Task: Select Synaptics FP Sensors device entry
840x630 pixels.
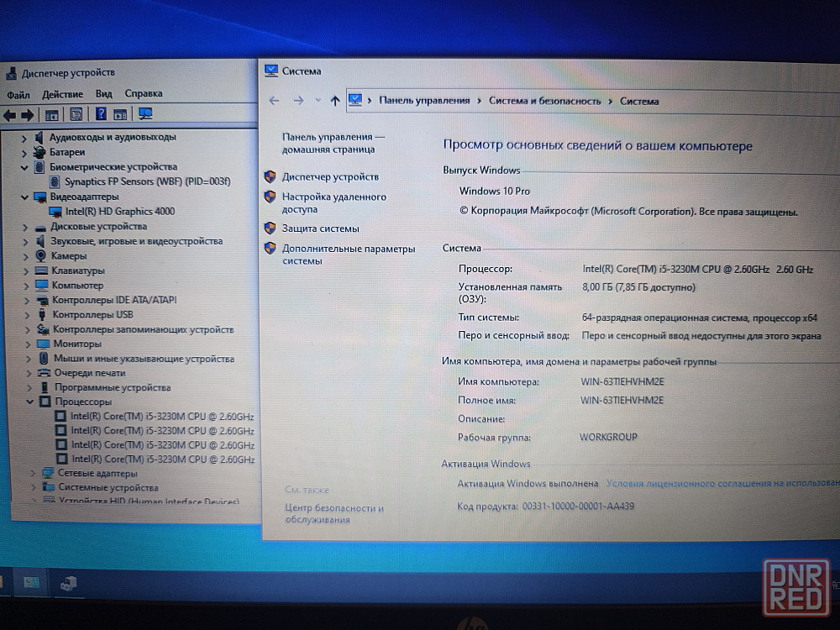Action: (x=147, y=181)
